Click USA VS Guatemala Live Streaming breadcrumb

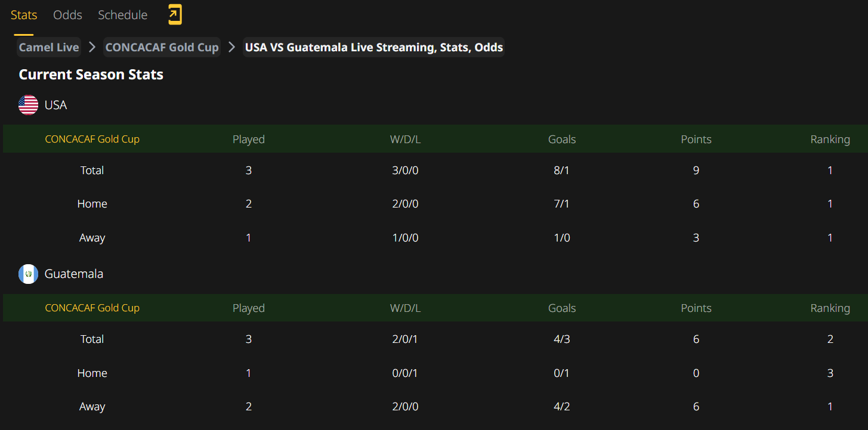pos(374,47)
